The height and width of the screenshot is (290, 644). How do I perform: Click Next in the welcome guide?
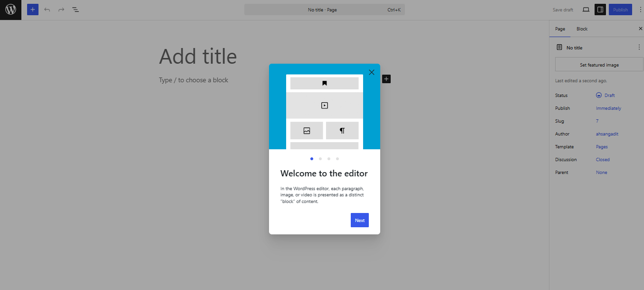tap(360, 220)
